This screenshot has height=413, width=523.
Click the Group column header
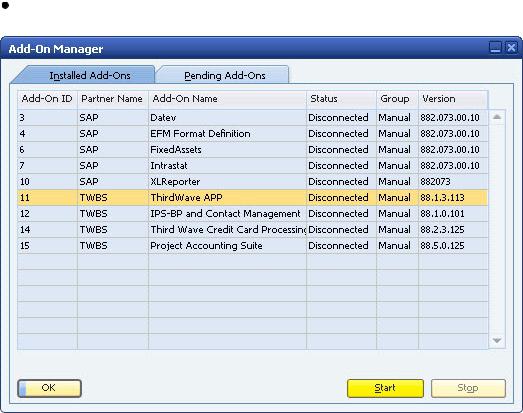click(397, 99)
